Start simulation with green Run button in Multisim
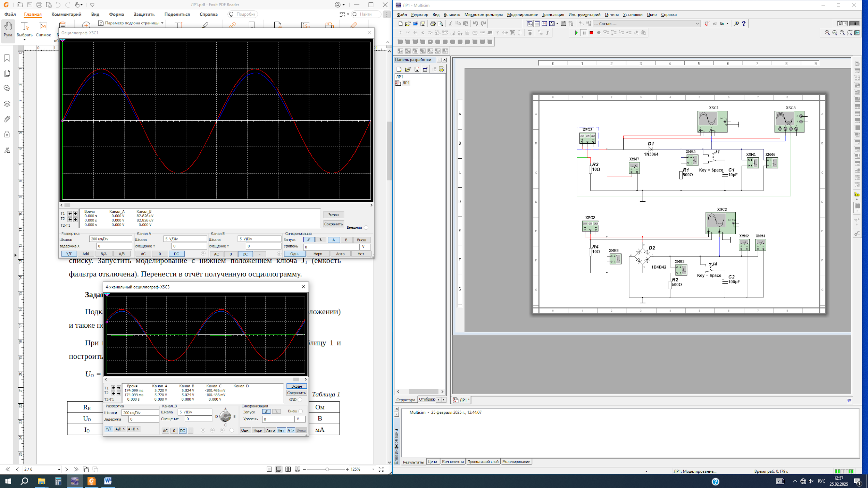The width and height of the screenshot is (868, 488). [x=576, y=33]
